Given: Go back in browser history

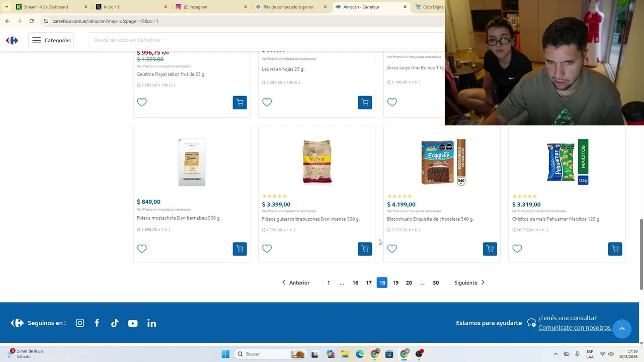Looking at the screenshot, I should click(7, 21).
